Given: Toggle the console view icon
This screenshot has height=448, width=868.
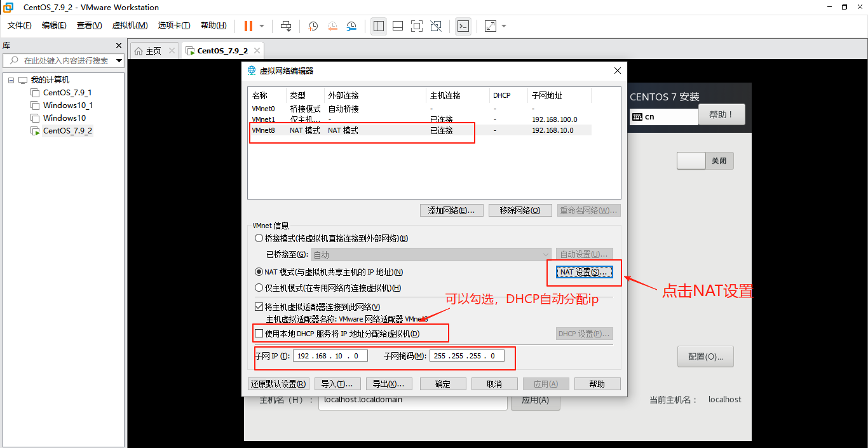Looking at the screenshot, I should click(464, 26).
